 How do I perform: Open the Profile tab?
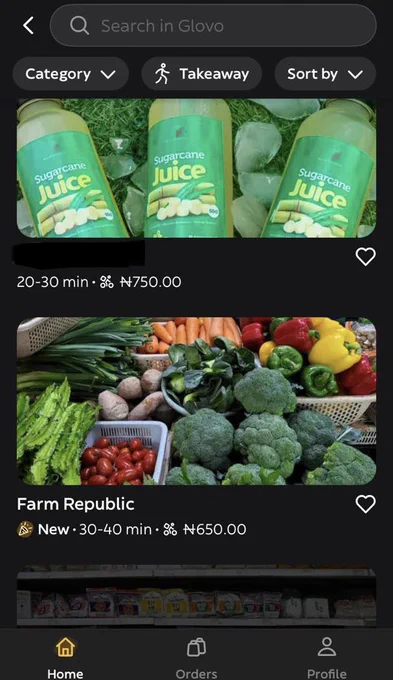tap(327, 657)
